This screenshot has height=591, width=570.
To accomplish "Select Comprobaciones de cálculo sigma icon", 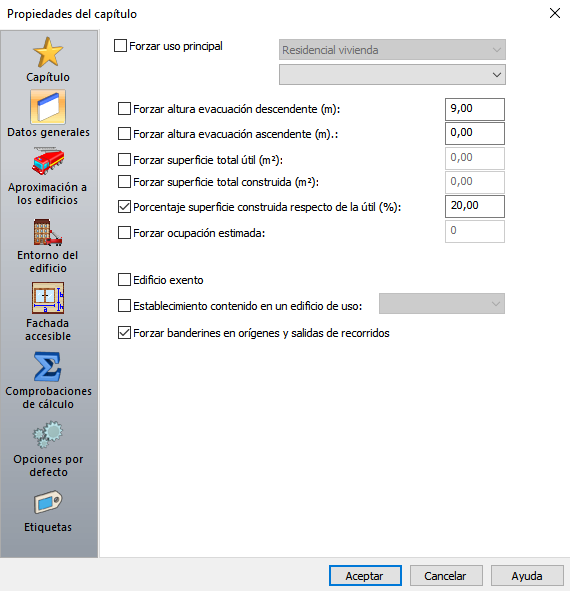I will 48,366.
